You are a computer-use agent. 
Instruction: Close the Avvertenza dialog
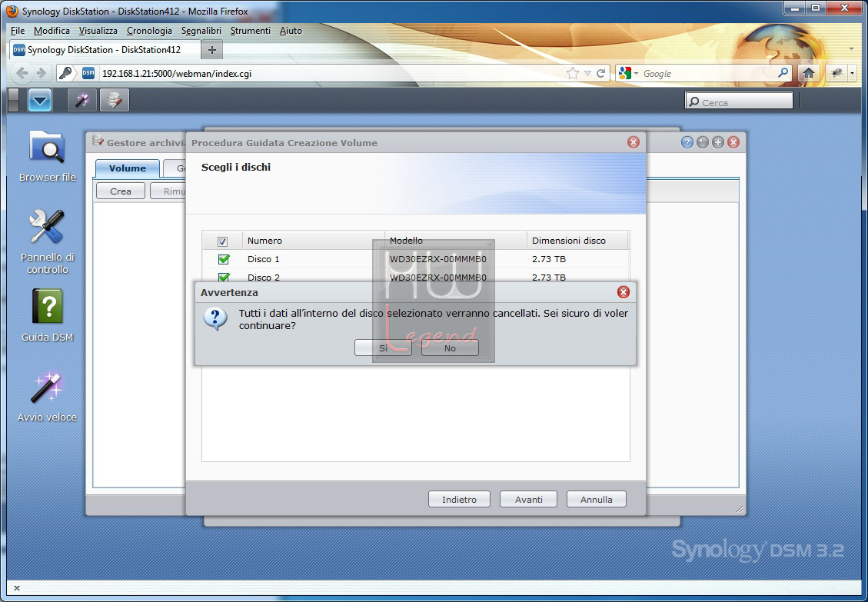click(624, 292)
